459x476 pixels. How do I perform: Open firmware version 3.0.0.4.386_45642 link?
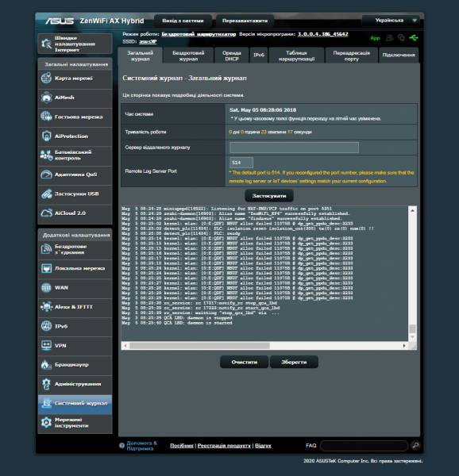(322, 34)
